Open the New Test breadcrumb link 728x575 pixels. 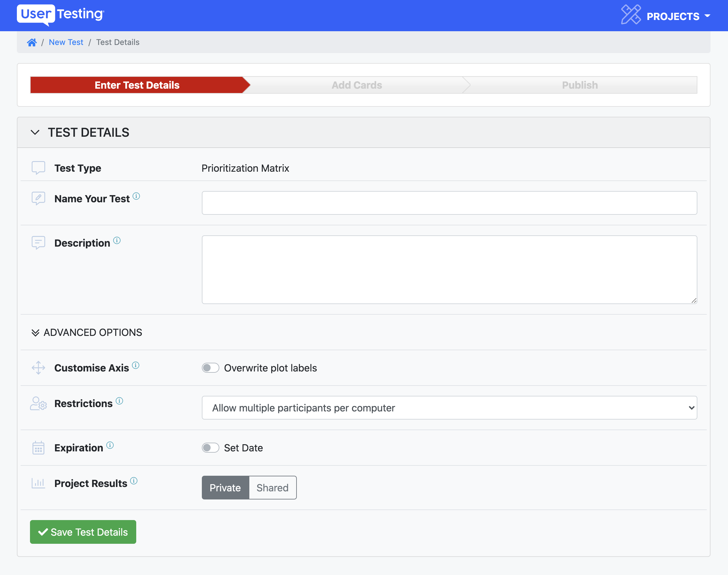tap(66, 42)
